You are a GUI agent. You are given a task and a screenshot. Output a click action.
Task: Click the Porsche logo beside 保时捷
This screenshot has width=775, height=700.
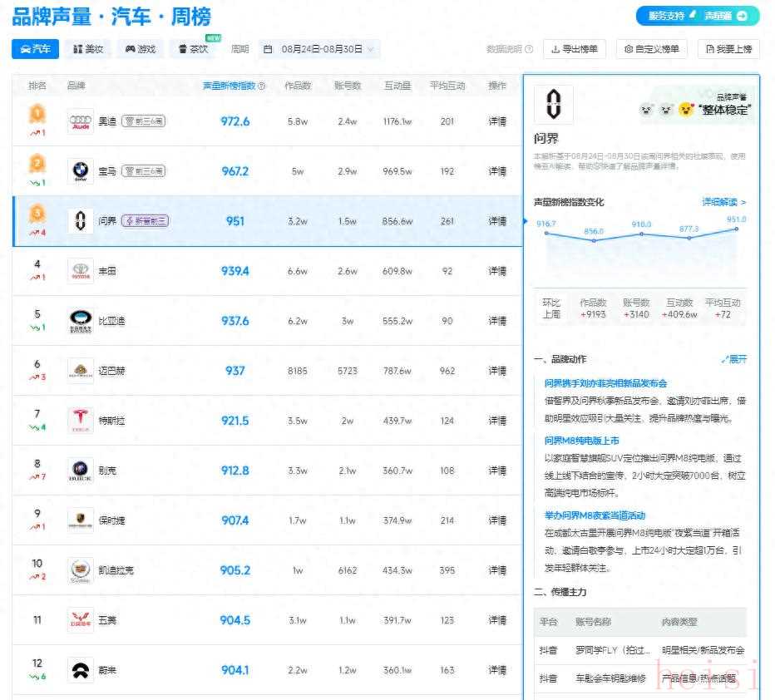click(x=81, y=520)
